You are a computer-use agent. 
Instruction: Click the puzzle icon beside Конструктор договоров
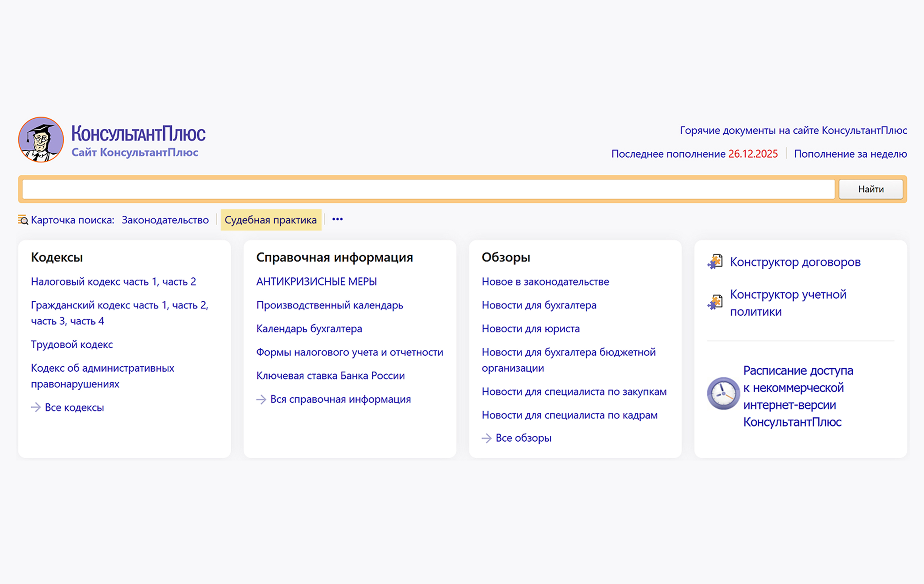coord(715,262)
